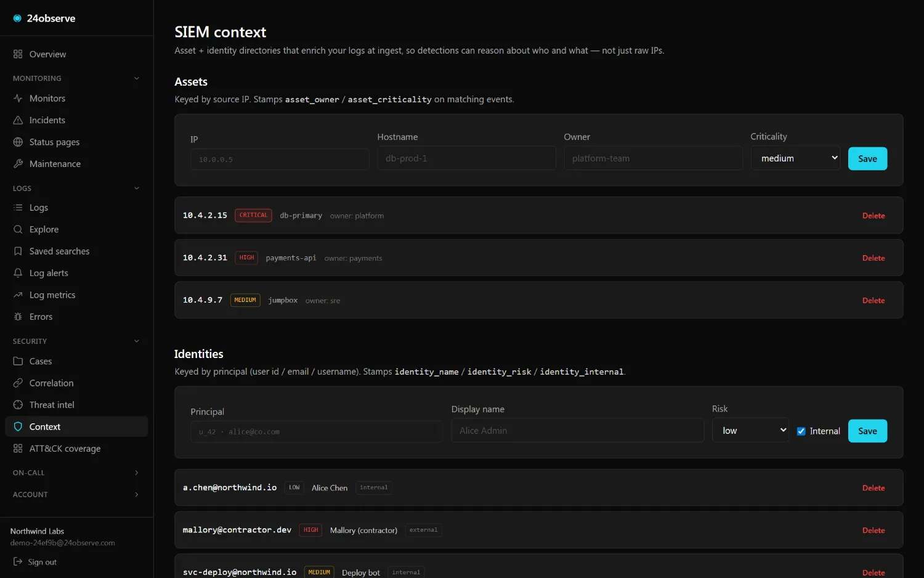The height and width of the screenshot is (578, 924).
Task: Delete the mallory@contractor.dev identity
Action: pyautogui.click(x=873, y=531)
